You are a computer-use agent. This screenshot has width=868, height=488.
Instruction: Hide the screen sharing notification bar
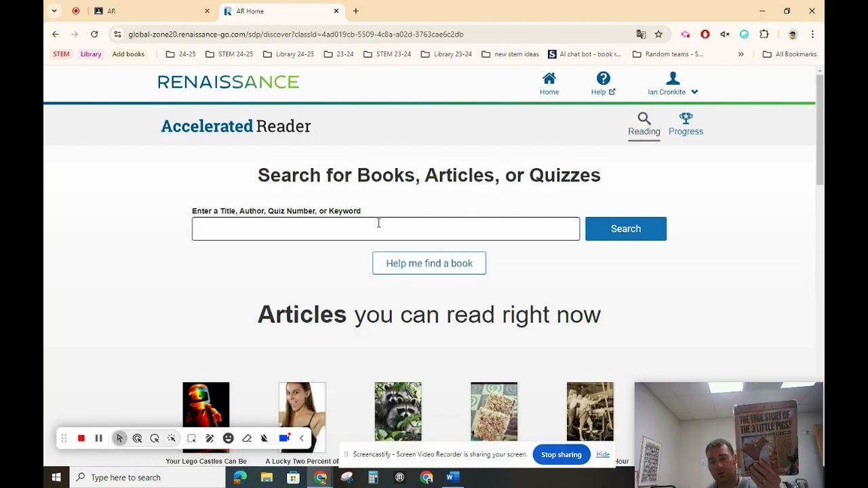(603, 454)
